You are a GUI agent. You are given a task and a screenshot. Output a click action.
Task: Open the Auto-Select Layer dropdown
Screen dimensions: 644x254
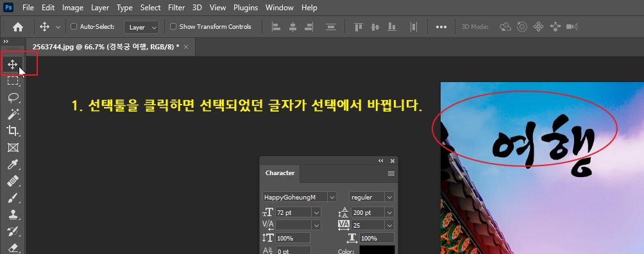click(141, 27)
